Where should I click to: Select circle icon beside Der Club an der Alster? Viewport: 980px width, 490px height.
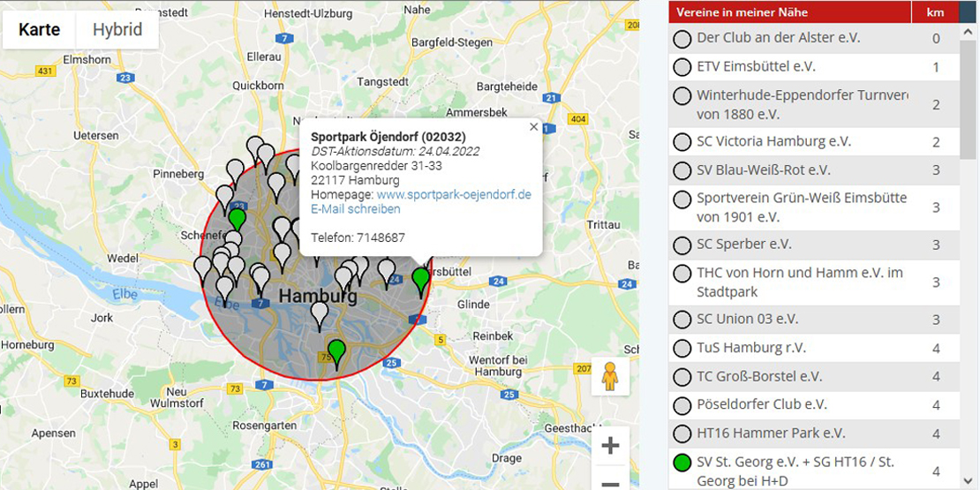pyautogui.click(x=682, y=39)
